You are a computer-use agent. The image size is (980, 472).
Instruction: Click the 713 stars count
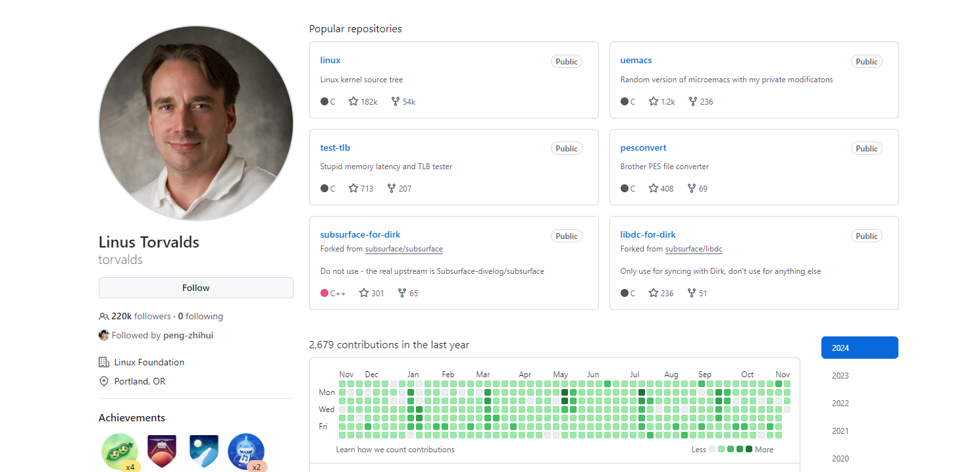click(367, 188)
